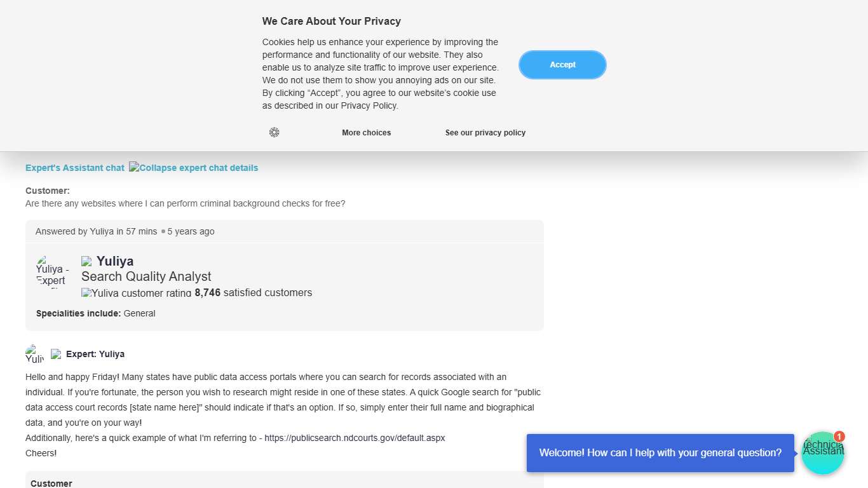Click "Answered by Yuliya in 57 mins"
This screenshot has width=868, height=488.
click(96, 231)
